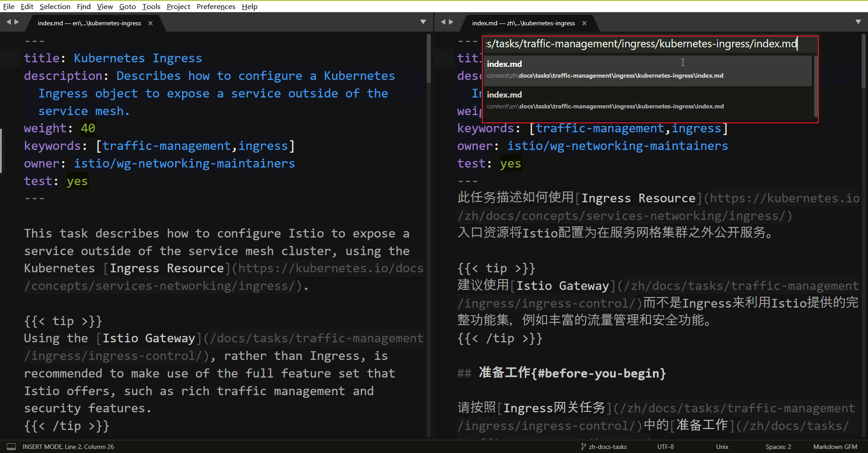Close the en kubernetes-ingress tab
868x453 pixels.
click(151, 23)
